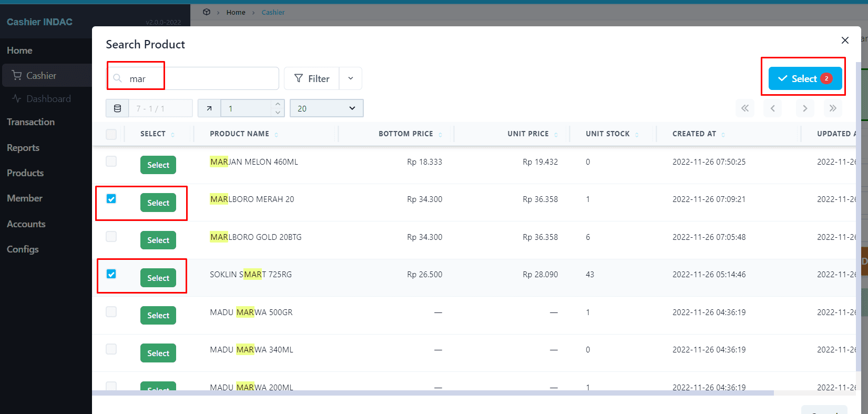The width and height of the screenshot is (868, 414).
Task: Click the page number input field
Action: coord(246,108)
